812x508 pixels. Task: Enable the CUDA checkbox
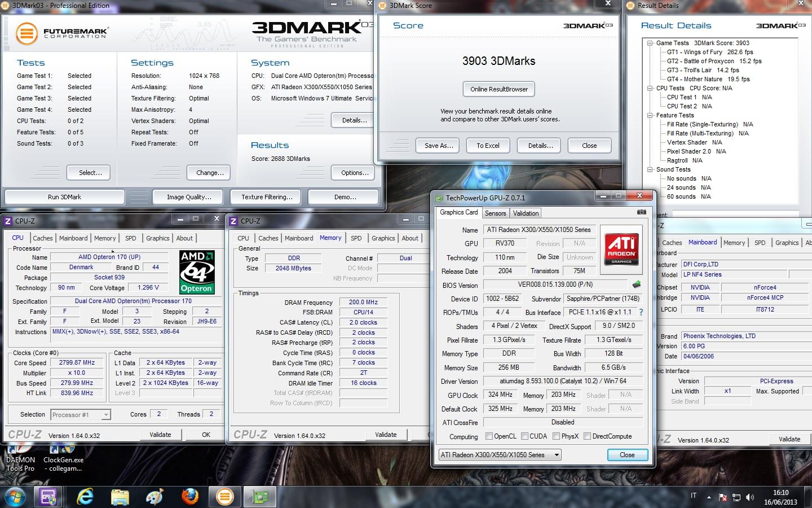click(x=525, y=436)
